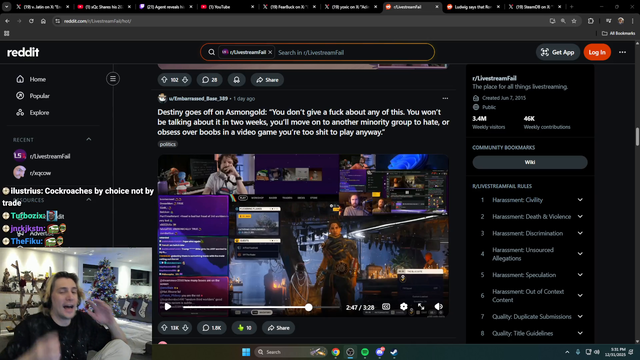Switch to the Ludwig says that tab
Image resolution: width=640 pixels, height=360 pixels.
[473, 7]
